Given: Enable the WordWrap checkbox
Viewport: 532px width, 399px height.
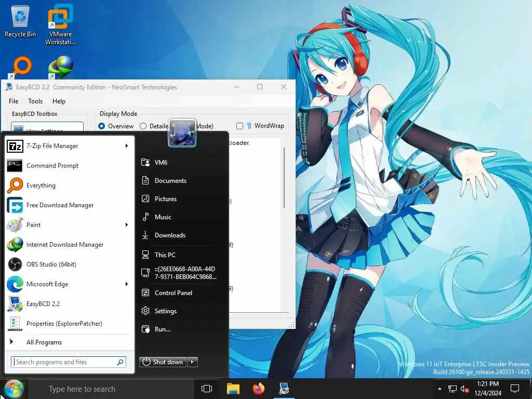Looking at the screenshot, I should click(x=240, y=126).
